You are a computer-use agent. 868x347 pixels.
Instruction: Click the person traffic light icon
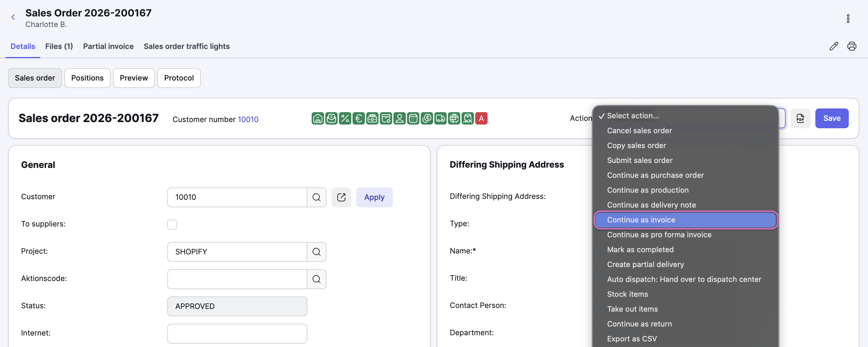click(399, 118)
